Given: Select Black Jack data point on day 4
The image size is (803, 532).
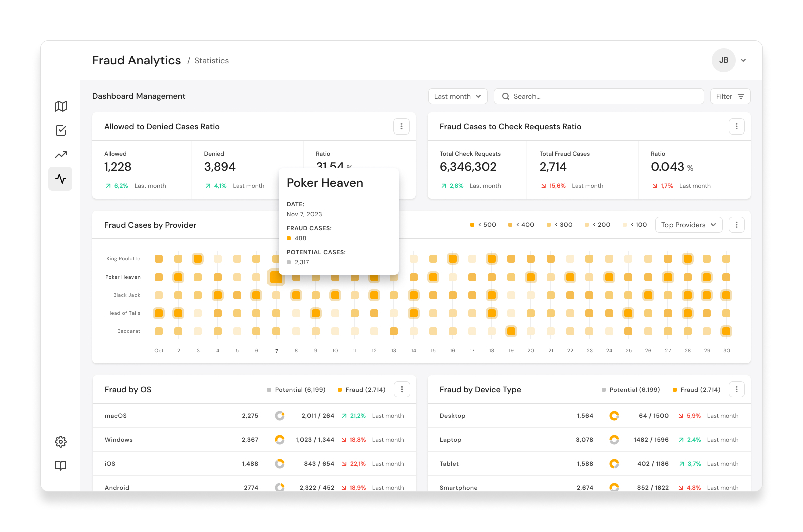Looking at the screenshot, I should [218, 295].
